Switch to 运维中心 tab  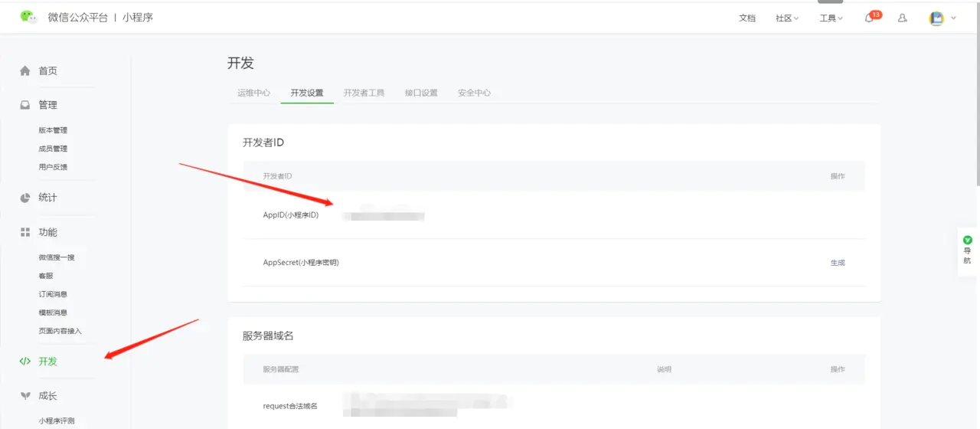tap(253, 93)
